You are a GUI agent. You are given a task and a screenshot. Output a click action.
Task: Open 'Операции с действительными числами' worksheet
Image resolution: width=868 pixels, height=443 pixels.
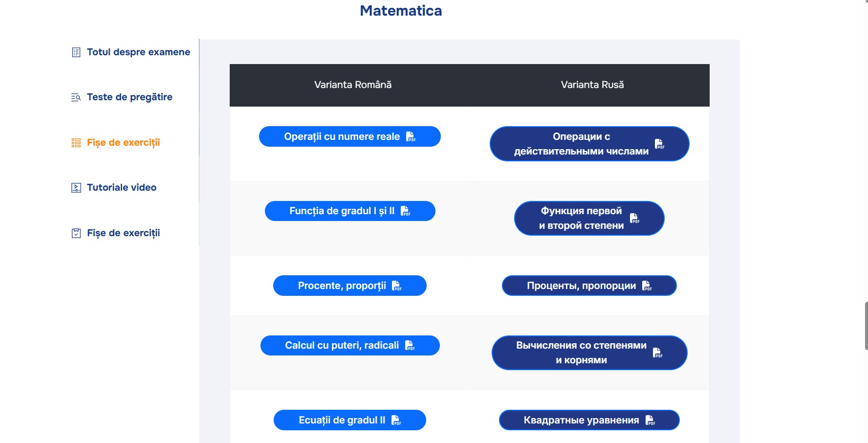coord(589,143)
